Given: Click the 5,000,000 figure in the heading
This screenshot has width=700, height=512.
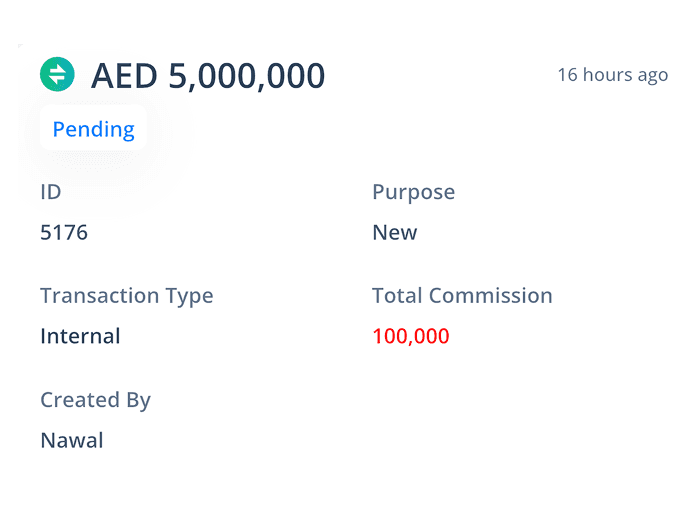Looking at the screenshot, I should (x=246, y=76).
